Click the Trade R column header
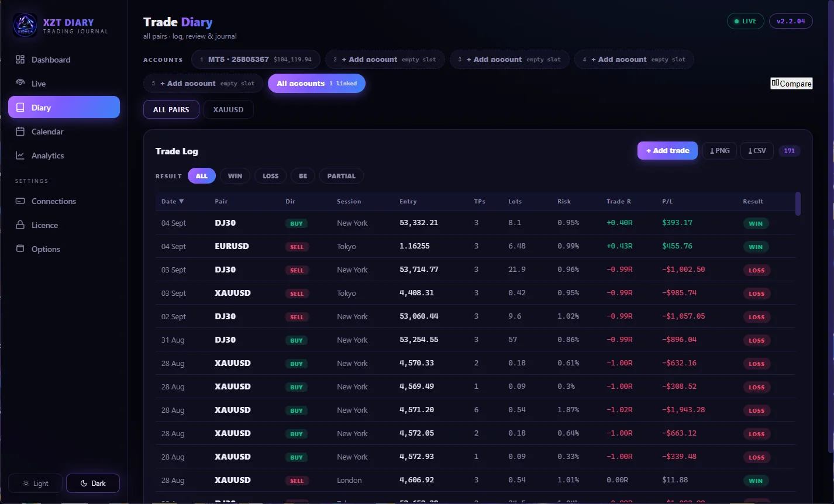The width and height of the screenshot is (834, 504). coord(619,202)
